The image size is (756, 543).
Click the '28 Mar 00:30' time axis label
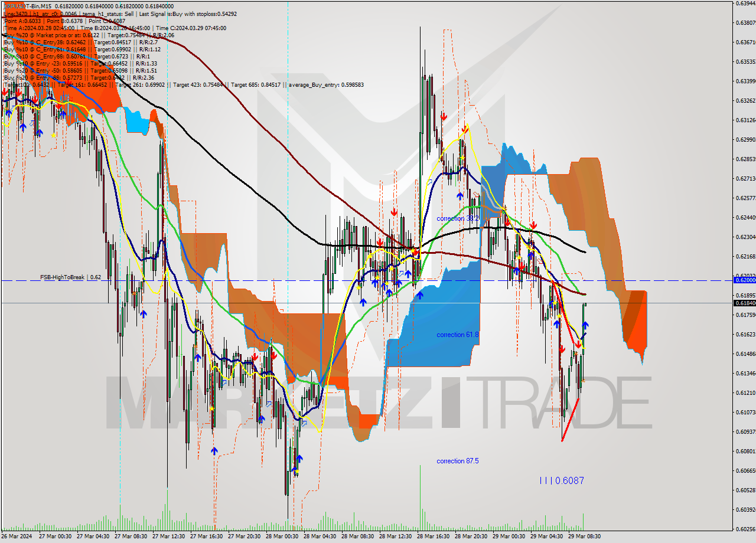(x=282, y=537)
